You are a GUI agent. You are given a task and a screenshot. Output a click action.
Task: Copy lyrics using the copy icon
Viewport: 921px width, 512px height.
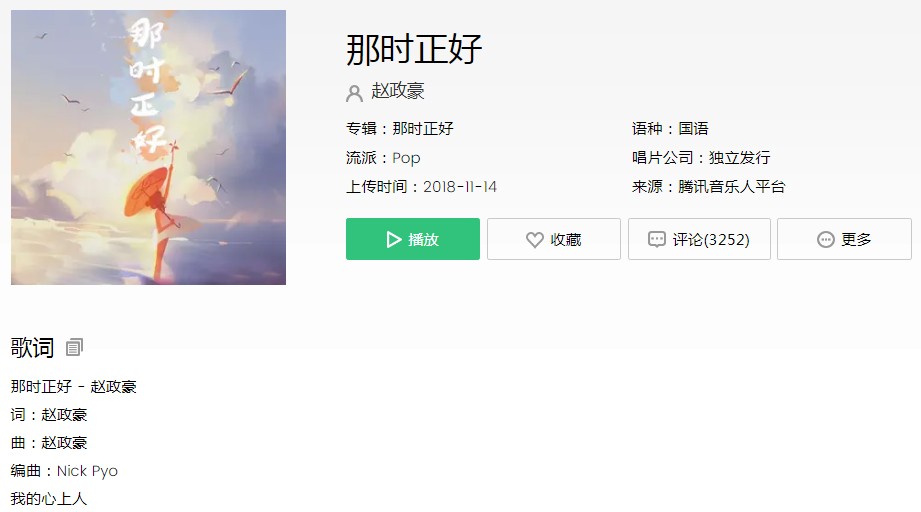75,348
